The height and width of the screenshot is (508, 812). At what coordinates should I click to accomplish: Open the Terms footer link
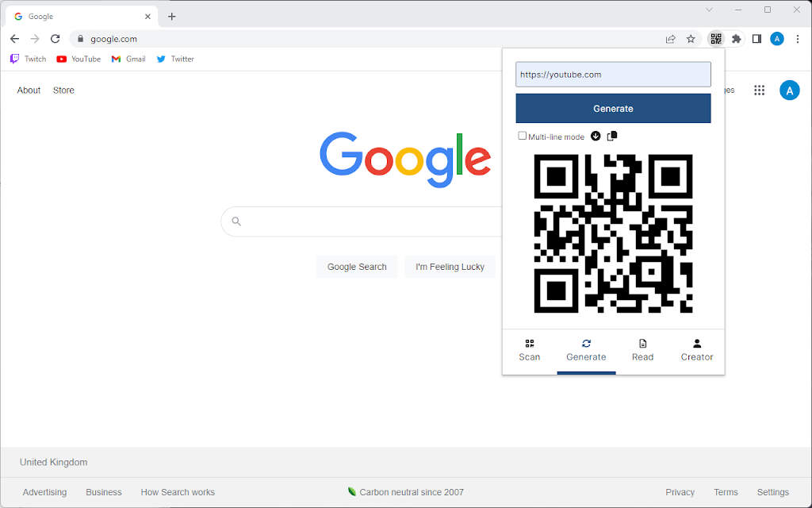(726, 492)
